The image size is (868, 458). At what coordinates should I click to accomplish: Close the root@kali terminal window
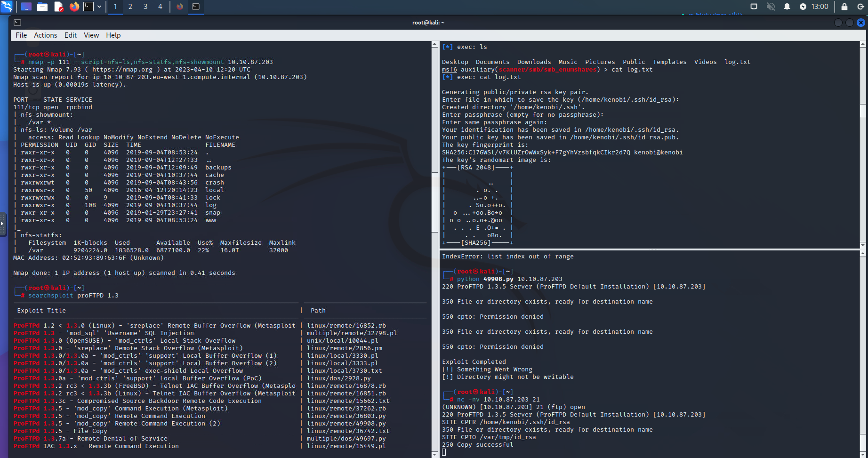pyautogui.click(x=861, y=23)
